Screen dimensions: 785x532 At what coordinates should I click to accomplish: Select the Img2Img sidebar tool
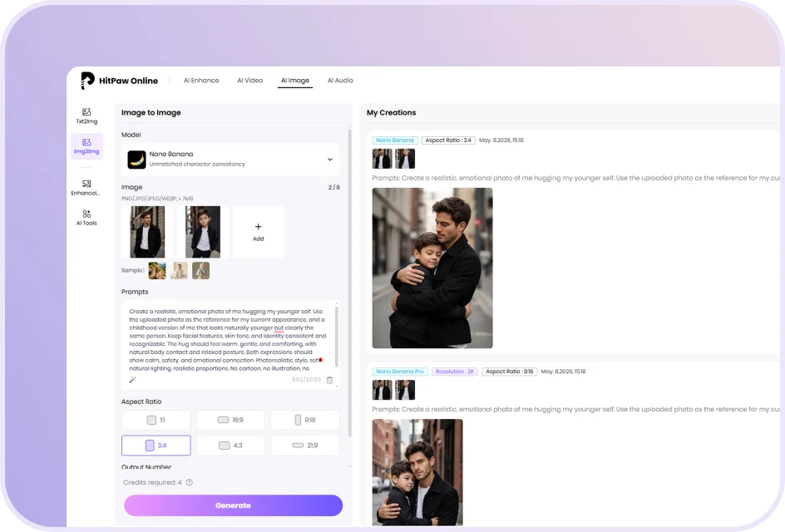click(86, 146)
